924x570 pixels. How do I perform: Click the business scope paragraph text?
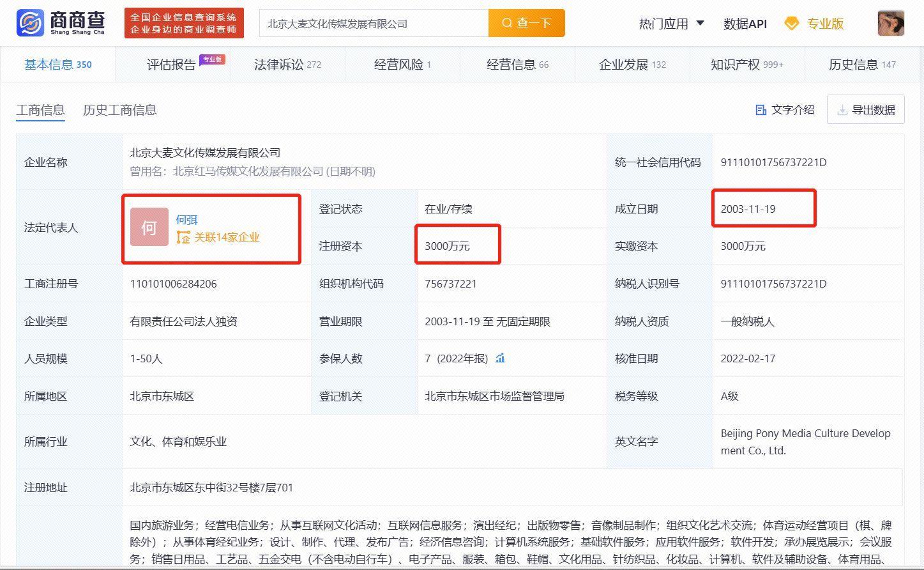click(x=511, y=542)
